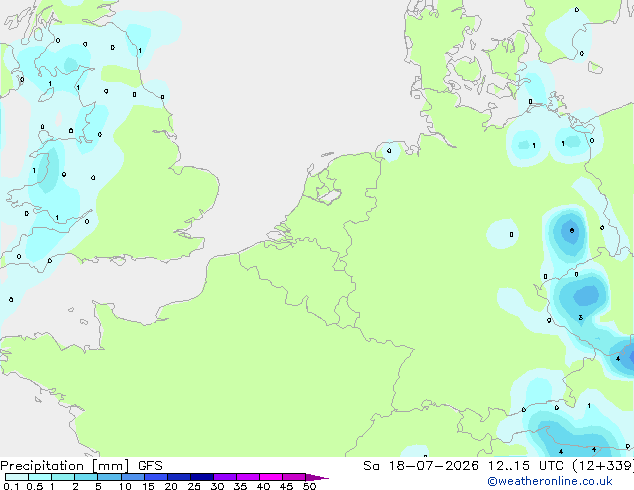The image size is (634, 490).
Task: Select the '45' legend scale label
Action: tap(286, 486)
